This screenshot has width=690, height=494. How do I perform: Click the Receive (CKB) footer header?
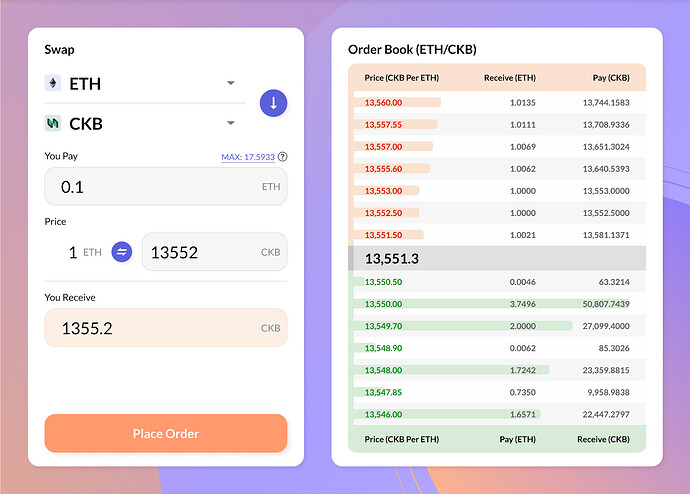point(603,439)
